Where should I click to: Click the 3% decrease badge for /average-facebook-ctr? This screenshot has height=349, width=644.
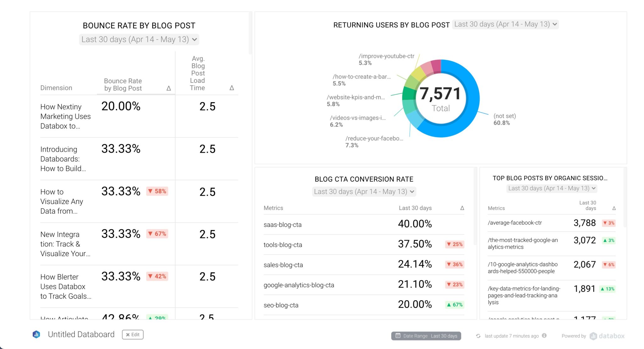click(x=609, y=223)
